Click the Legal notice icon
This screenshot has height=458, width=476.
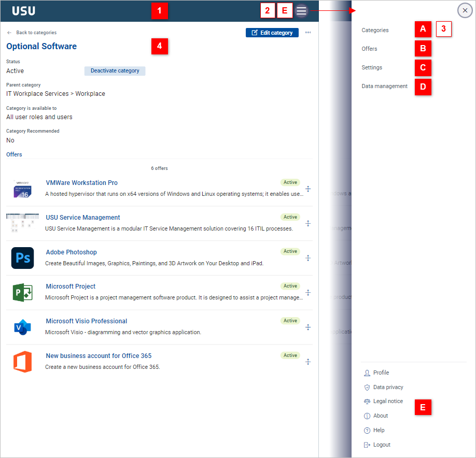tap(368, 401)
